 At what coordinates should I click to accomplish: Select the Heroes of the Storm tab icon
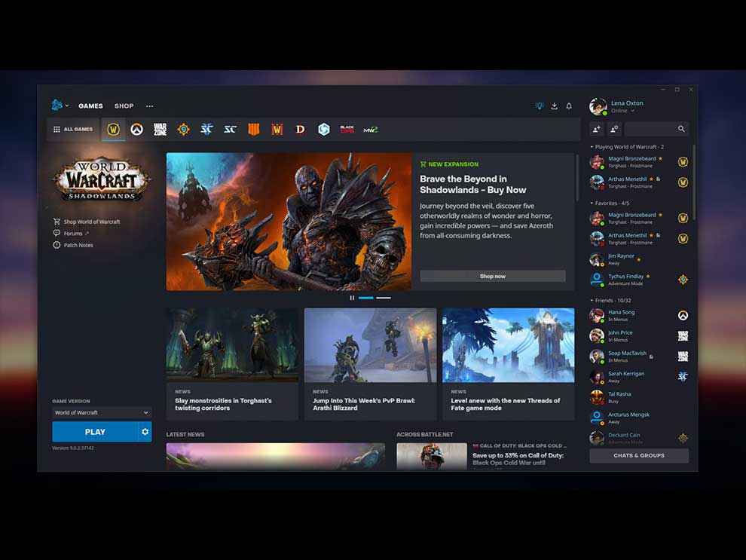point(323,130)
